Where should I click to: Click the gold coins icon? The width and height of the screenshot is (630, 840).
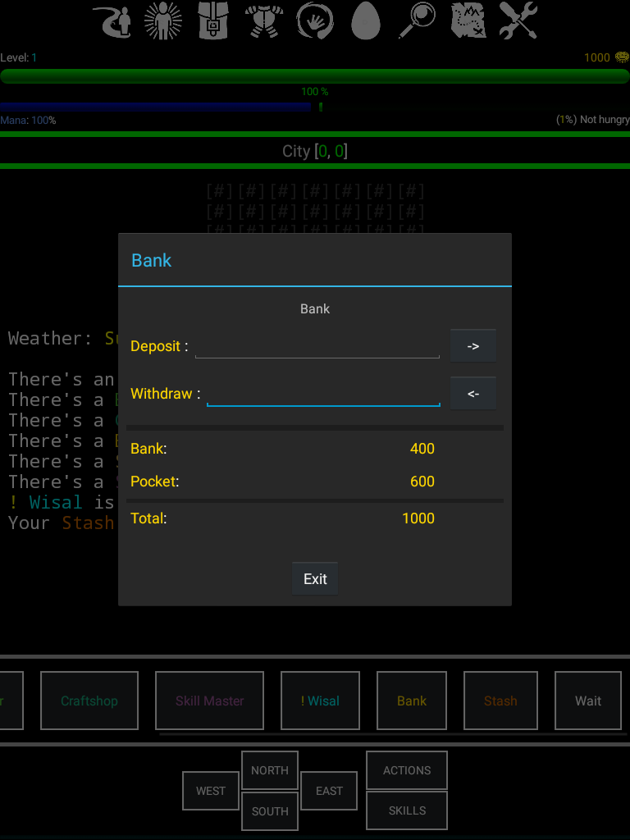622,57
